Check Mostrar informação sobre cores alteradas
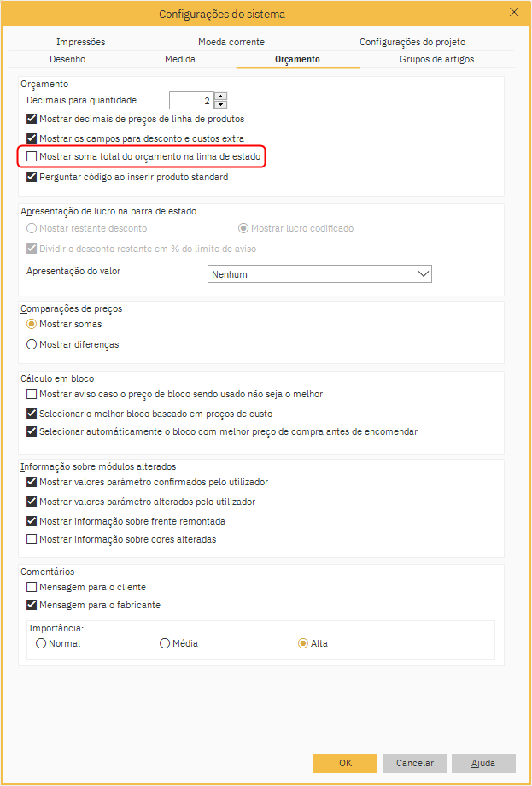532x786 pixels. [32, 540]
